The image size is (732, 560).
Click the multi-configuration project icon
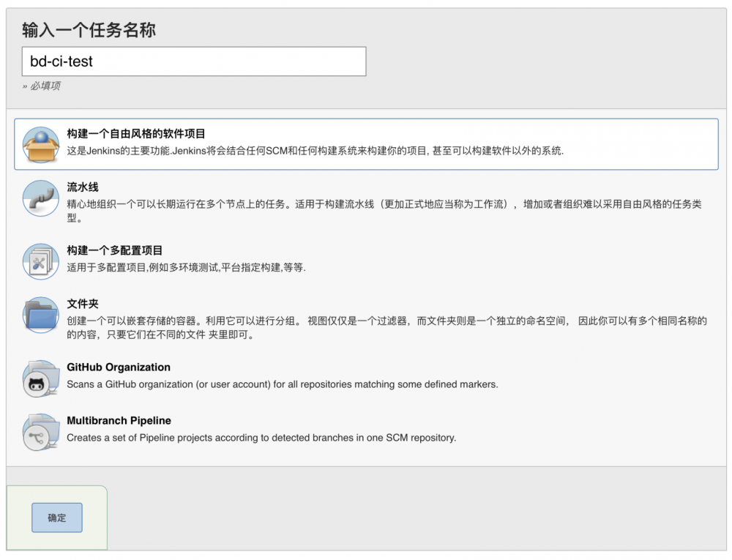40,261
